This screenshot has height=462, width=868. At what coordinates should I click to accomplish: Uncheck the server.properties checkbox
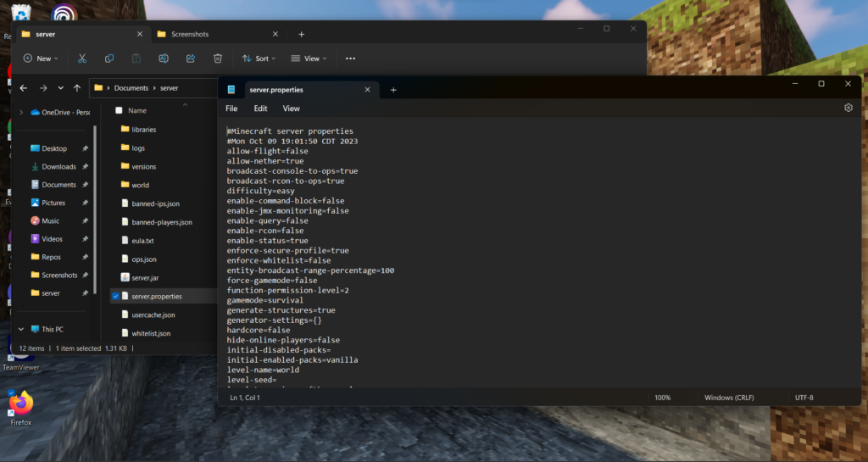tap(115, 297)
